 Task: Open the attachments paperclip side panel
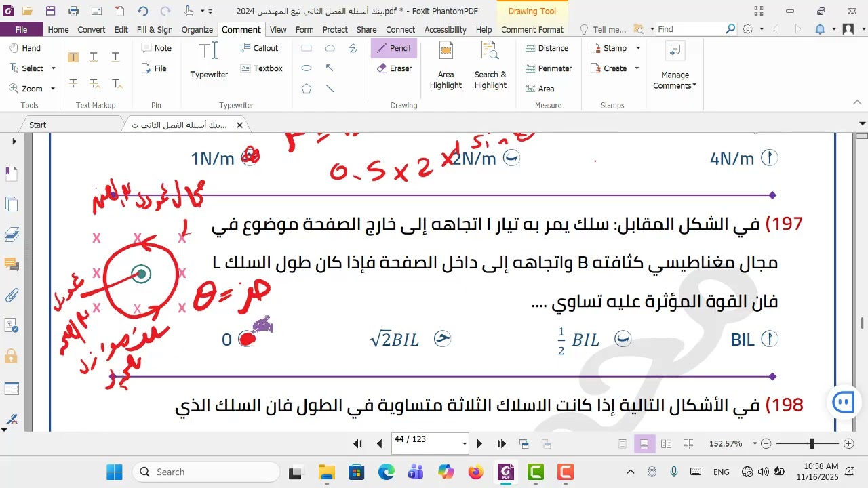tap(11, 295)
